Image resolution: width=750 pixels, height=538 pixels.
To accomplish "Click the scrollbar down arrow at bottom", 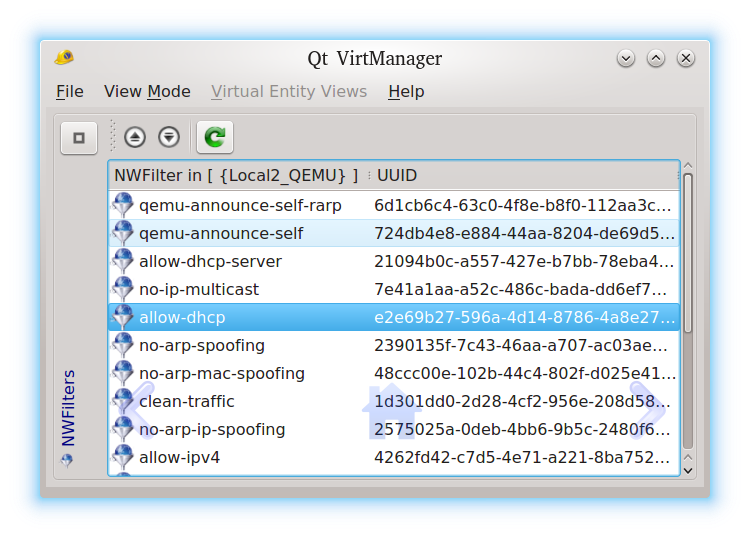I will (x=688, y=470).
